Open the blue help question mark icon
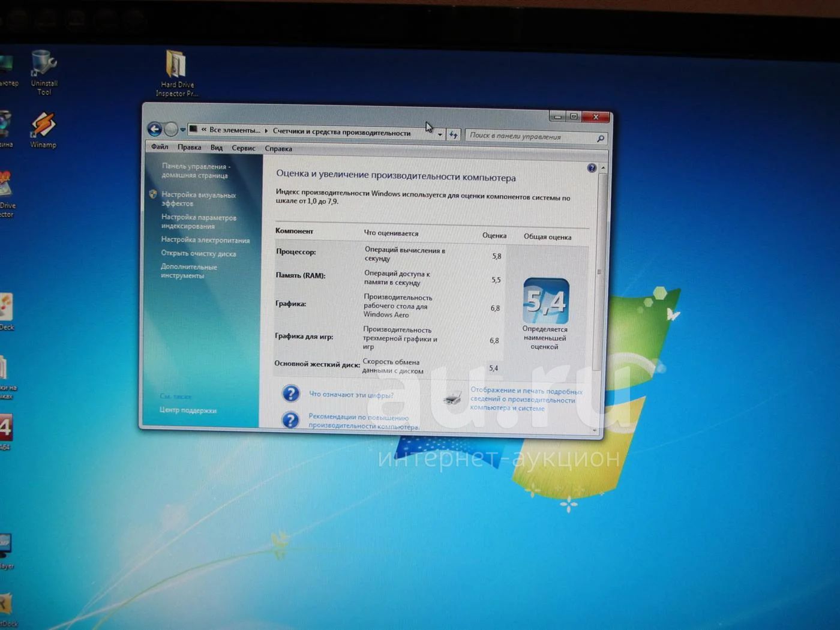This screenshot has height=630, width=840. tap(592, 168)
